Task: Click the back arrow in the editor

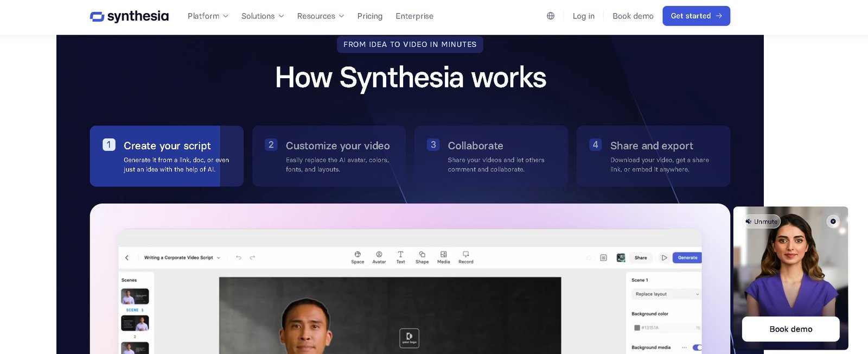Action: [127, 258]
